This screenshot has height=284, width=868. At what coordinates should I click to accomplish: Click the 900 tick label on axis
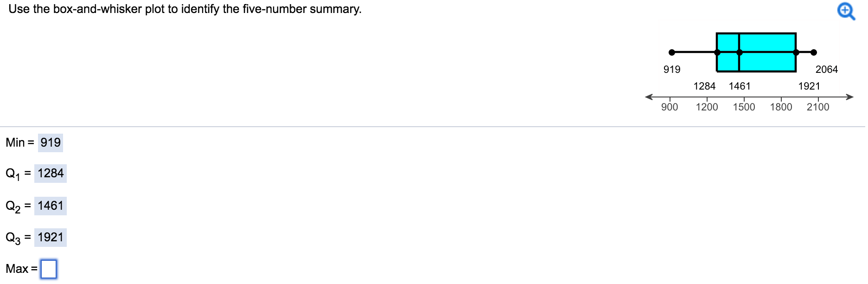[x=670, y=107]
